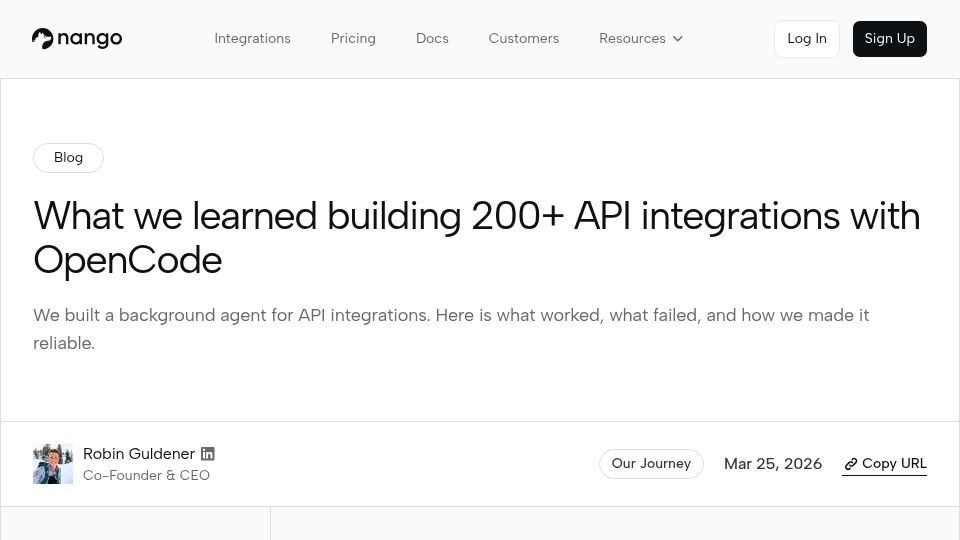Click the Co-Founder & CEO subtitle
Screen dimensions: 960x540
(x=146, y=475)
